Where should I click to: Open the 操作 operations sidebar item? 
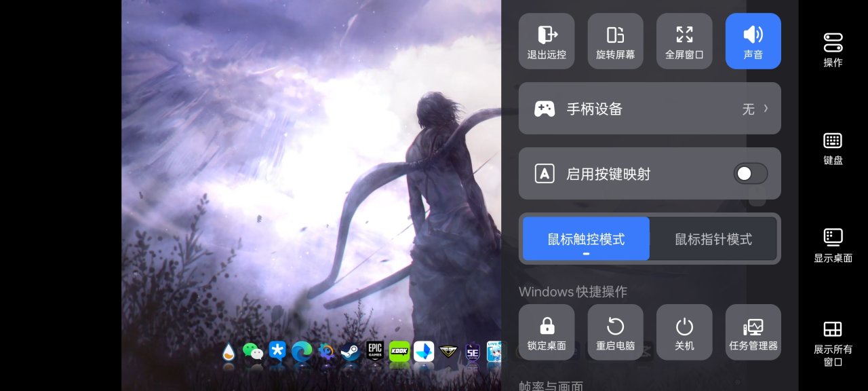pyautogui.click(x=833, y=50)
